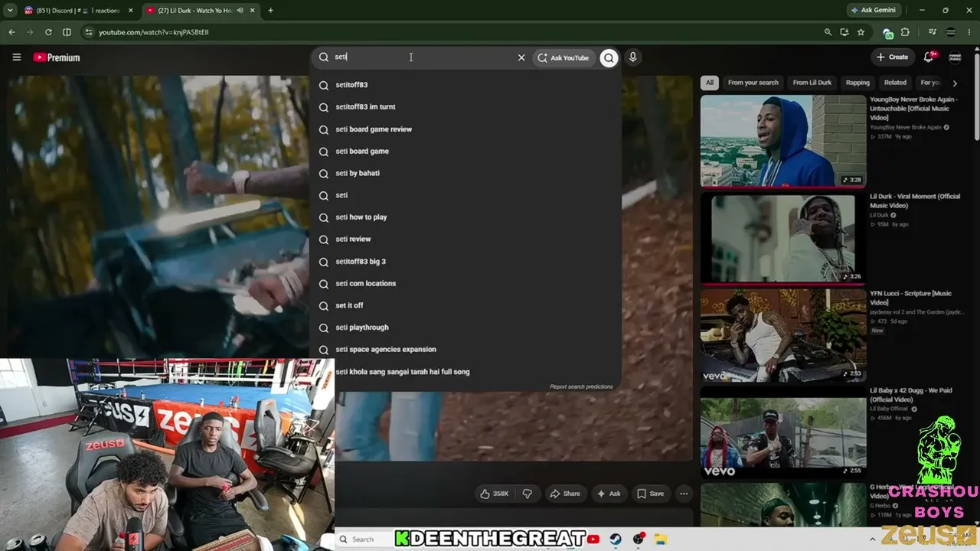
Task: Zoom the page with the address-bar magnifier
Action: [828, 32]
